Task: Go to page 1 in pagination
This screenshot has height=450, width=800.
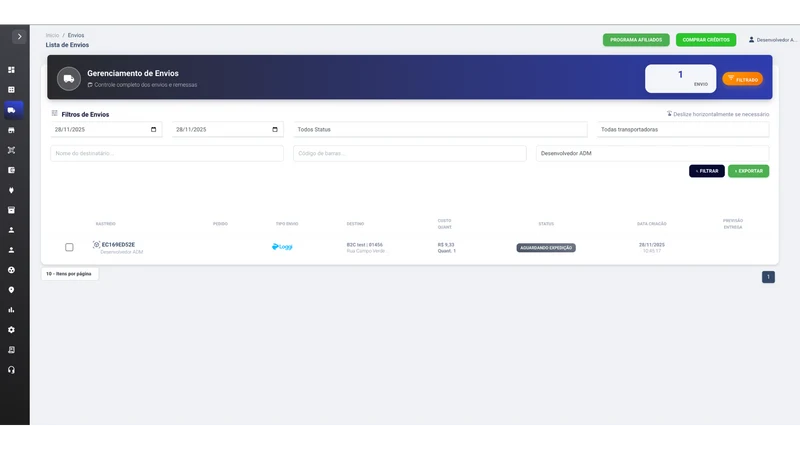Action: [768, 277]
